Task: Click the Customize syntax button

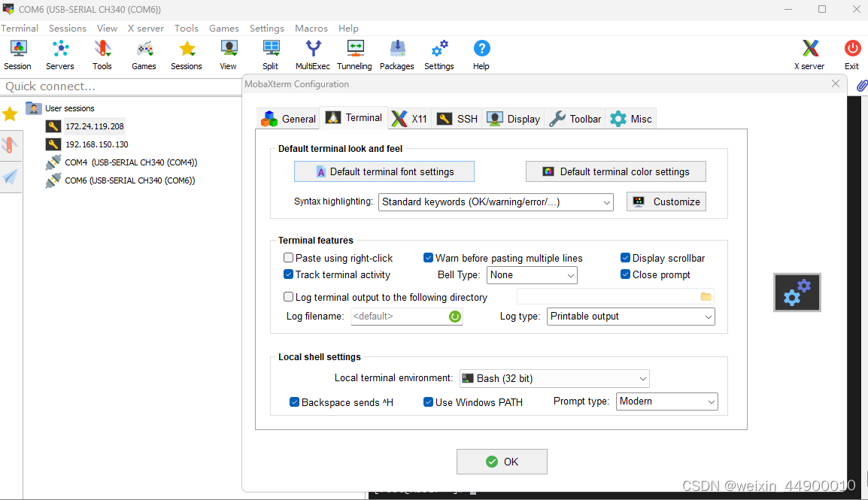Action: (x=666, y=202)
